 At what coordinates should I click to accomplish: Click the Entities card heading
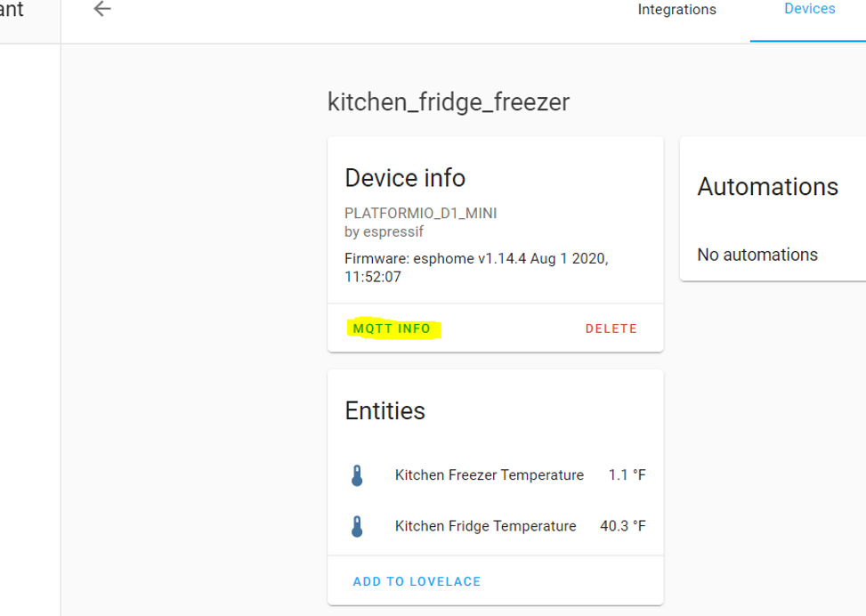(385, 411)
